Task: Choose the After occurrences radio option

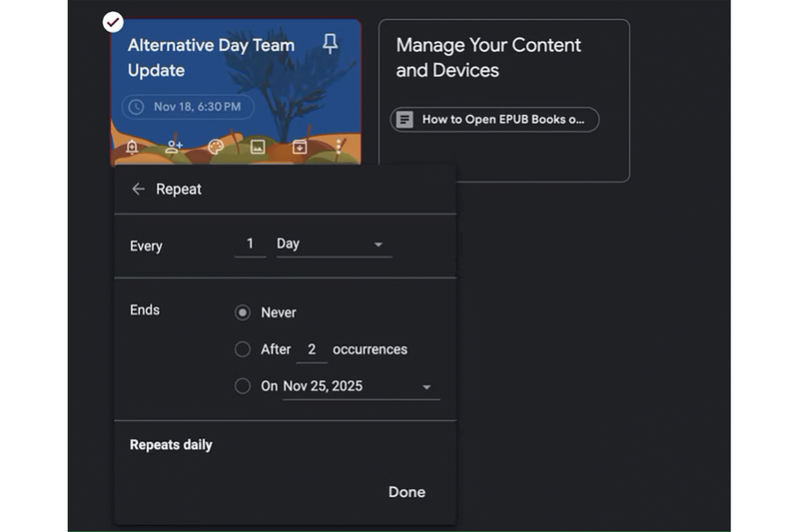Action: (x=242, y=349)
